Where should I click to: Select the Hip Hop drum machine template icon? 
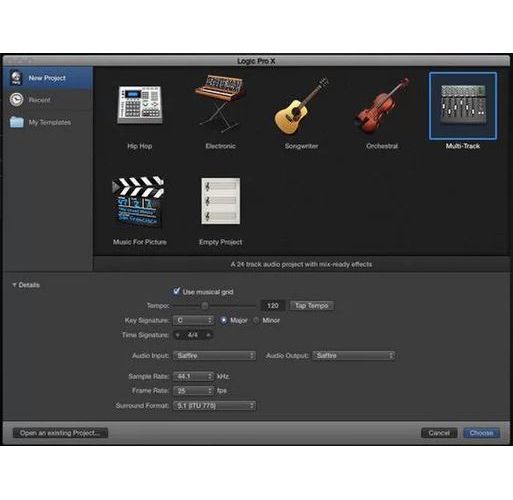[x=140, y=105]
